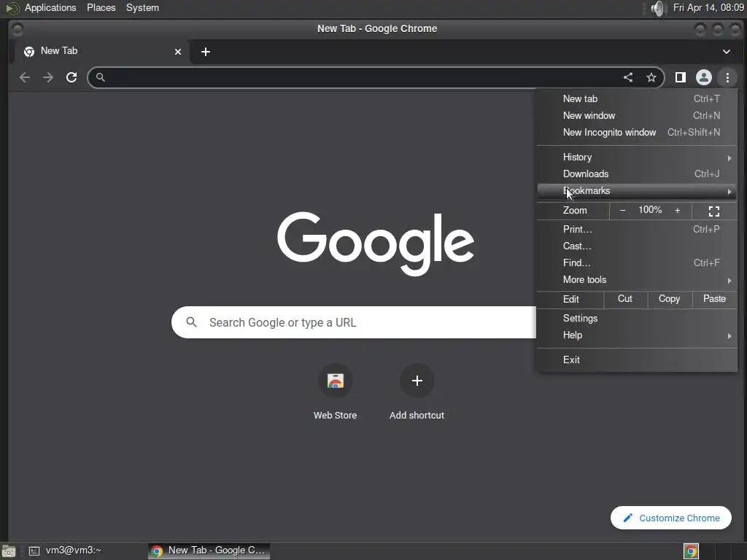Select New tab from the menu
The height and width of the screenshot is (560, 747).
click(636, 98)
